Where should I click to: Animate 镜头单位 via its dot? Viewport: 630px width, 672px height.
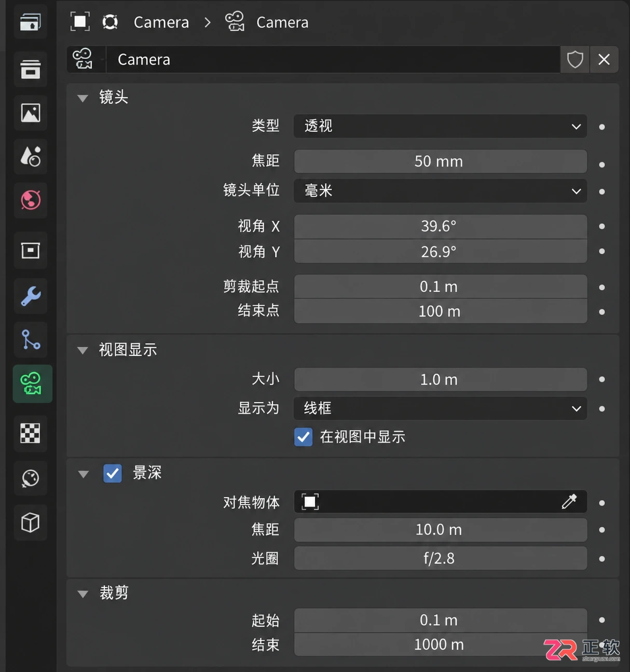pos(602,191)
